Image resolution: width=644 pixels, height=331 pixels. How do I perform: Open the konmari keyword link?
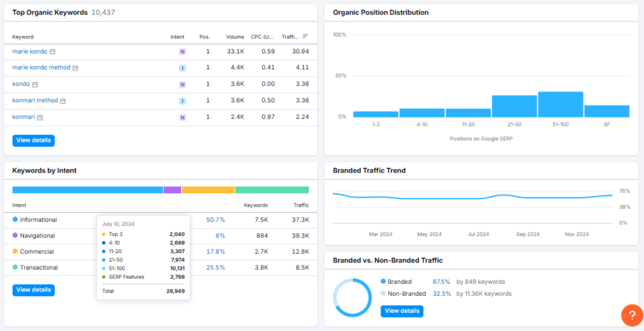tap(23, 116)
